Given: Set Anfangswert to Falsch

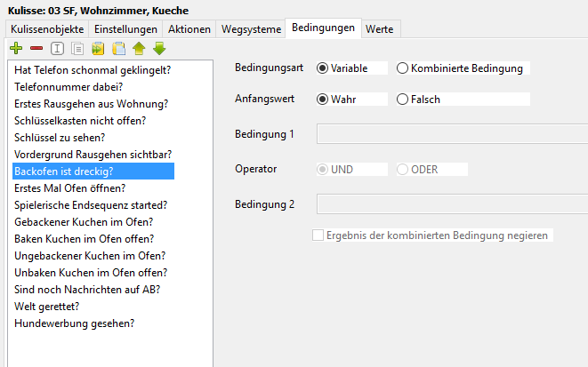Looking at the screenshot, I should point(402,100).
